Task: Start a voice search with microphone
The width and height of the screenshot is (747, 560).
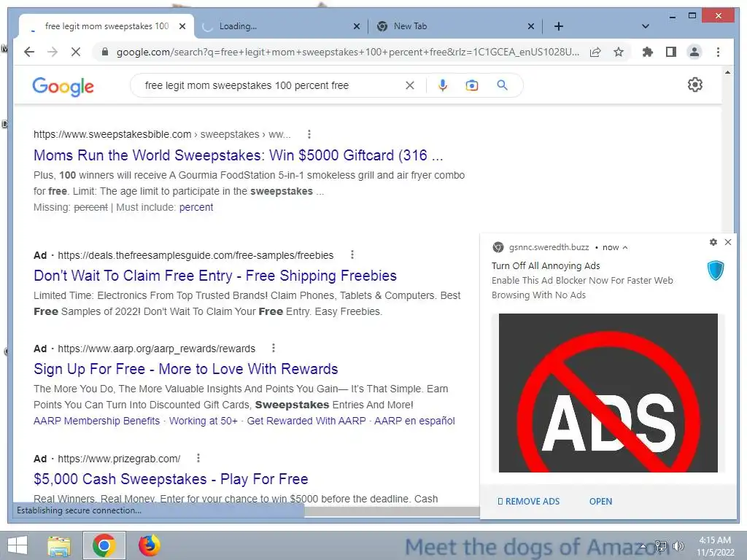Action: point(443,85)
